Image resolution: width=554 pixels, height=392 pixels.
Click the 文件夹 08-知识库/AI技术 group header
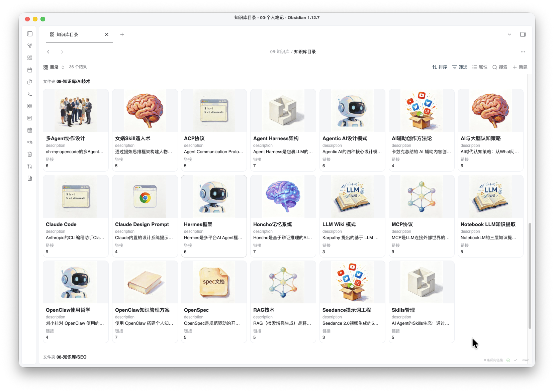point(67,82)
